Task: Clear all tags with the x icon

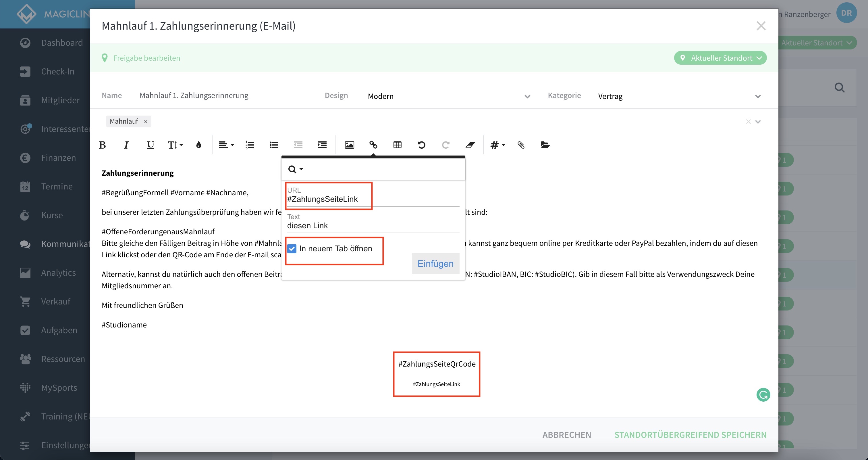Action: tap(749, 121)
